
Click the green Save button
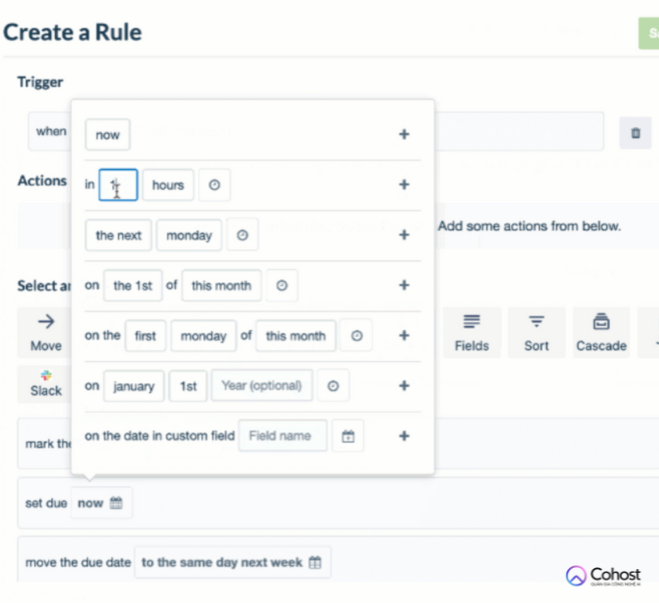(649, 33)
